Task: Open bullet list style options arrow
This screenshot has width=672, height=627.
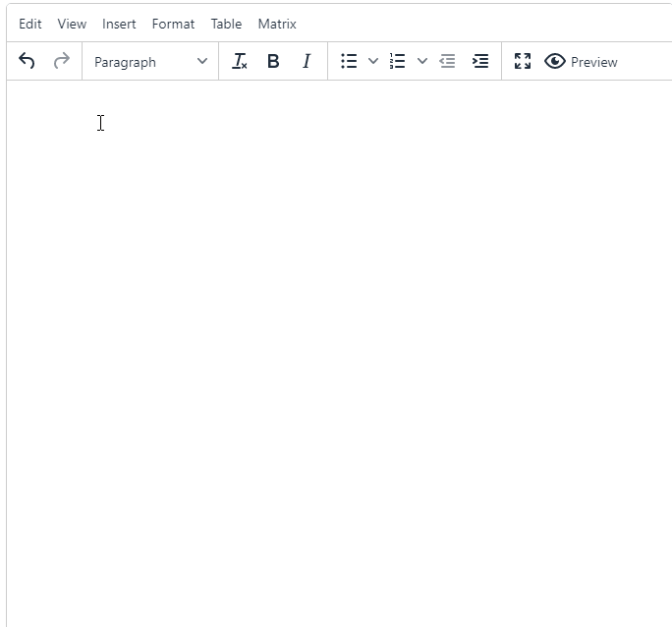Action: pos(373,61)
